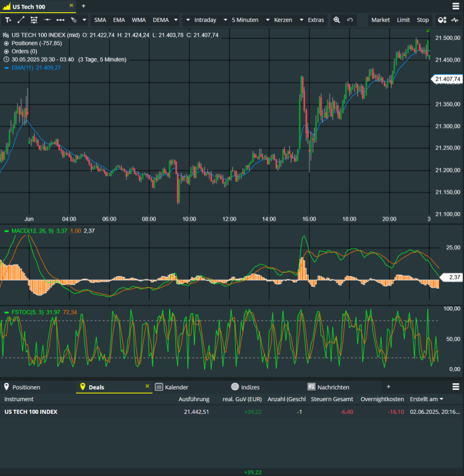Add SMA indicator
The image size is (464, 476).
[100, 20]
